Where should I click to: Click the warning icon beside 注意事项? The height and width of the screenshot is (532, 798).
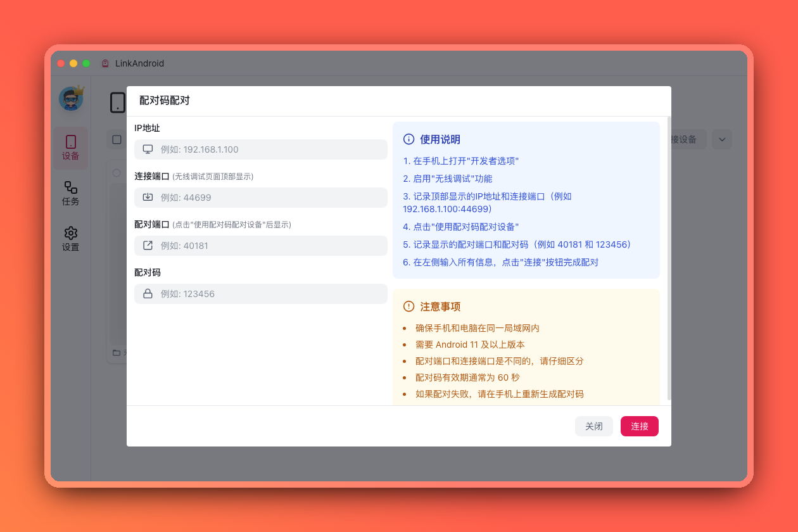(408, 307)
